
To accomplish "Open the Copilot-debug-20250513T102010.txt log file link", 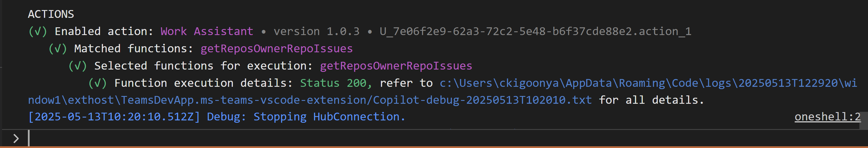I will point(482,100).
